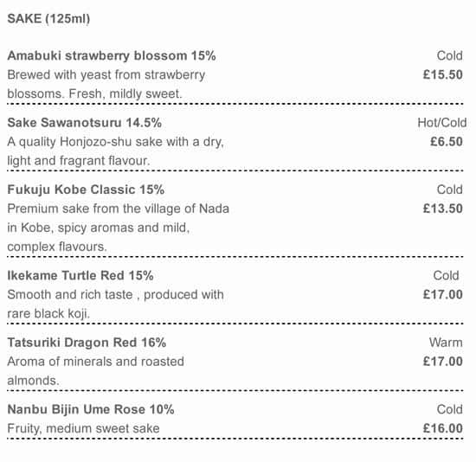Click the Hot/Cold serving label
Screen dimensions: 476x462
pos(442,123)
